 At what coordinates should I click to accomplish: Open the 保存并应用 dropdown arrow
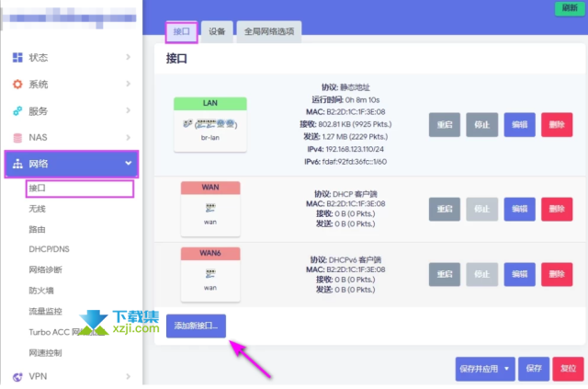tap(506, 369)
